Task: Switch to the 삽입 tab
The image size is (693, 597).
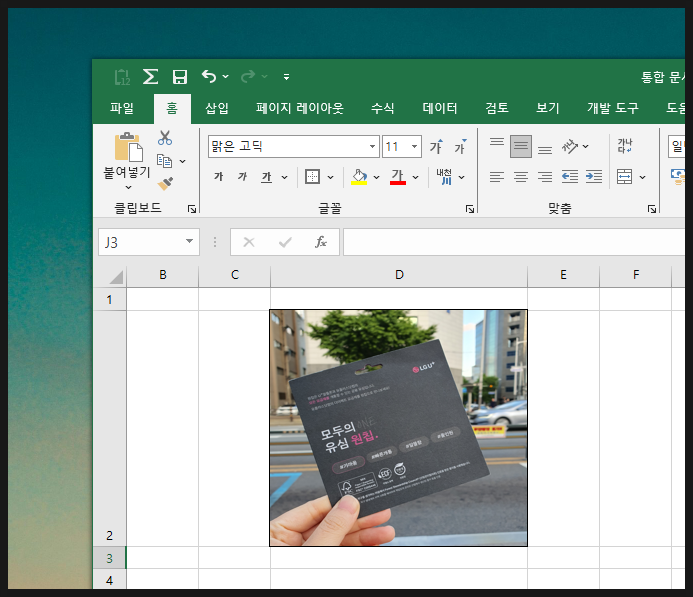Action: 217,108
